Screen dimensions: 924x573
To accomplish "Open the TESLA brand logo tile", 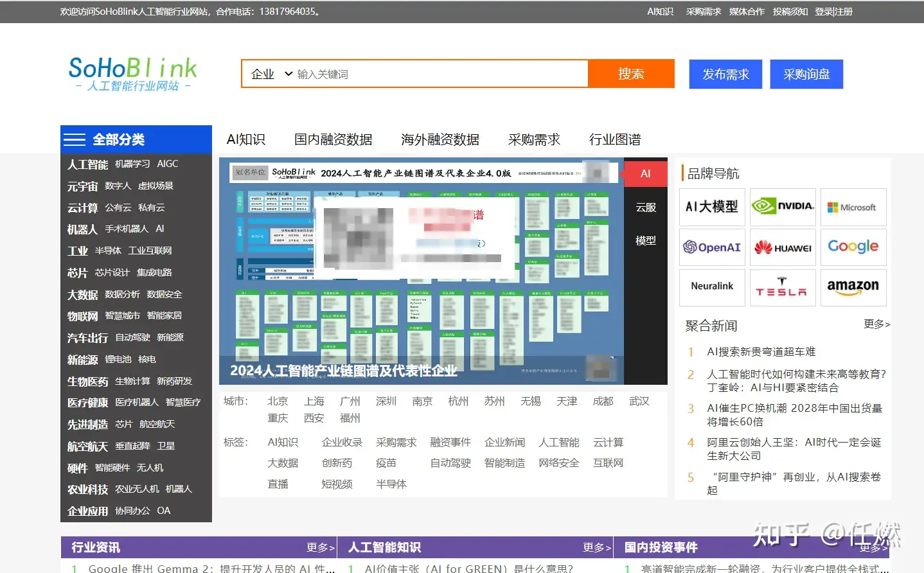I will (783, 287).
